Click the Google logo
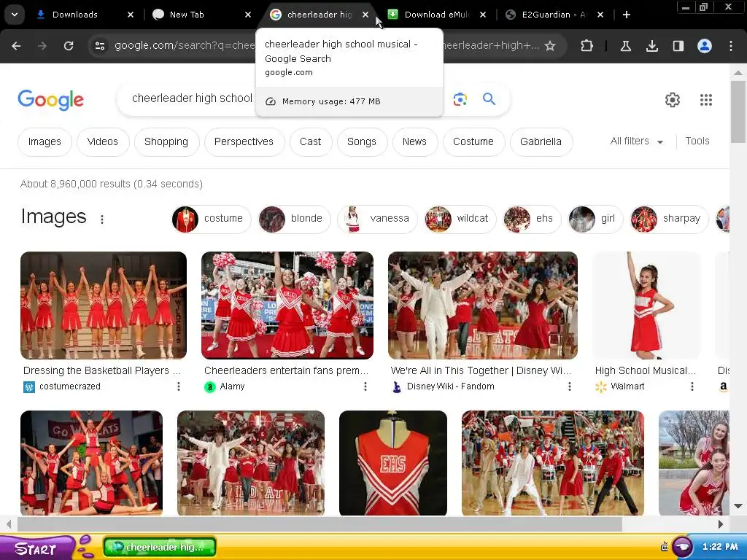 coord(50,99)
